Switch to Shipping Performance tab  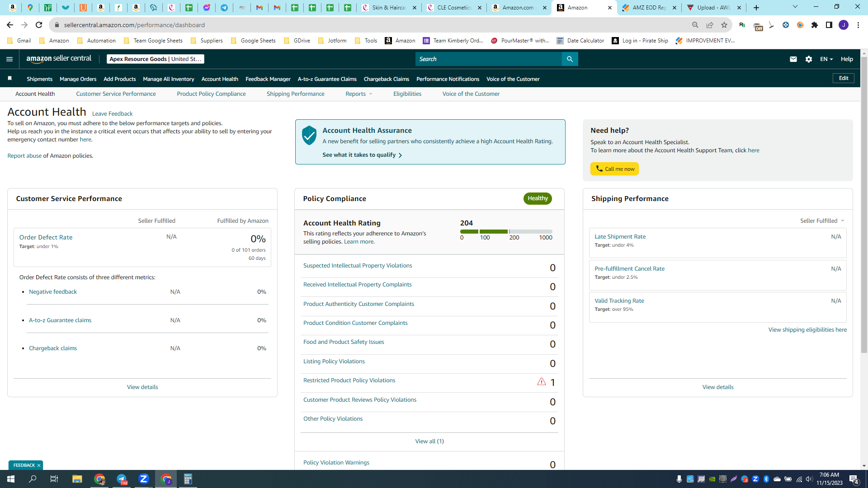click(x=295, y=94)
